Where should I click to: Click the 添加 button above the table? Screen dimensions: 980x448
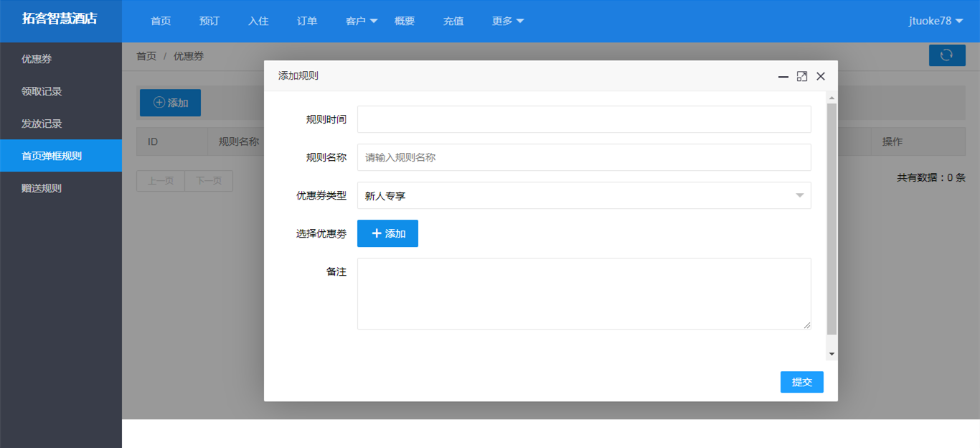tap(170, 103)
